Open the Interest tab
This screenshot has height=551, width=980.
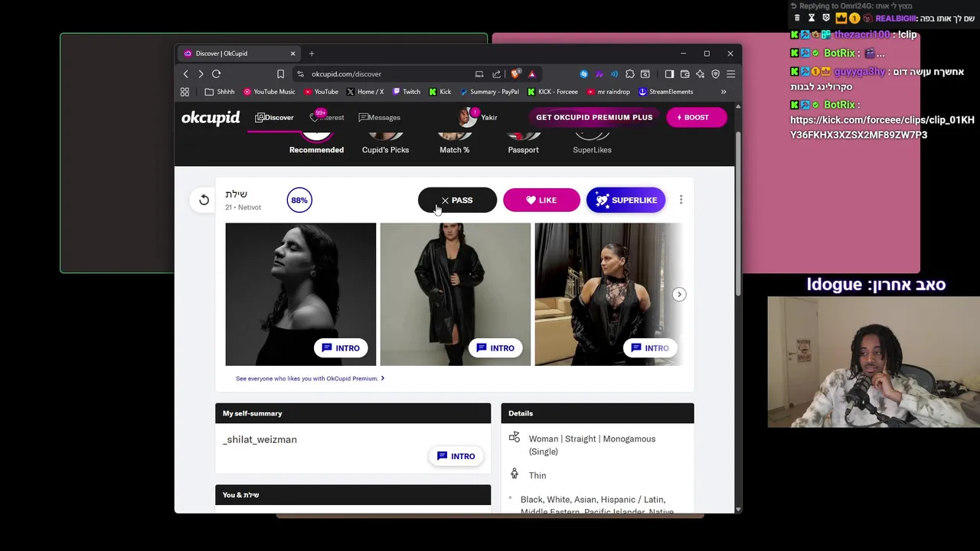327,118
